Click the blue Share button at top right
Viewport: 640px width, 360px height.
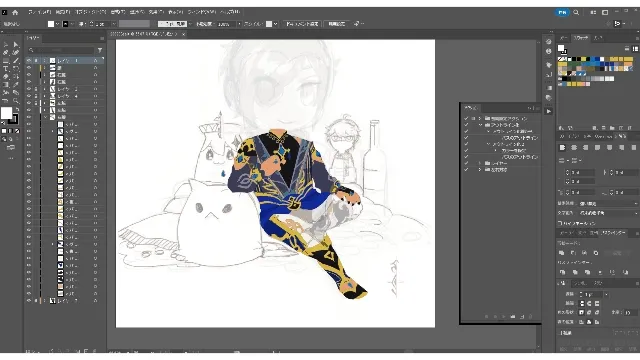click(x=562, y=12)
